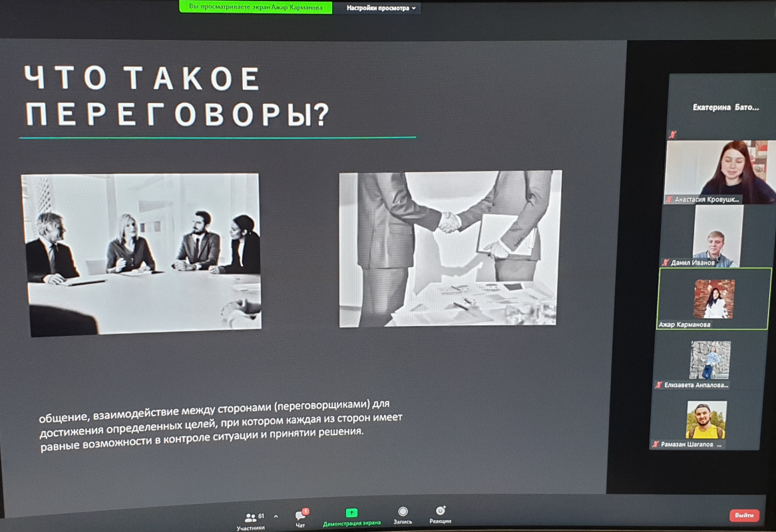The image size is (776, 532).
Task: Start recording with the Запись icon
Action: (403, 512)
